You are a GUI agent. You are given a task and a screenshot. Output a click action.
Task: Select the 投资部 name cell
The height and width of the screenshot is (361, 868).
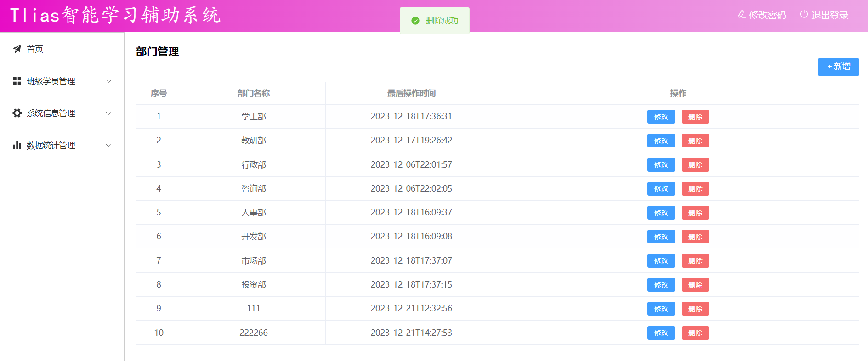(x=254, y=285)
